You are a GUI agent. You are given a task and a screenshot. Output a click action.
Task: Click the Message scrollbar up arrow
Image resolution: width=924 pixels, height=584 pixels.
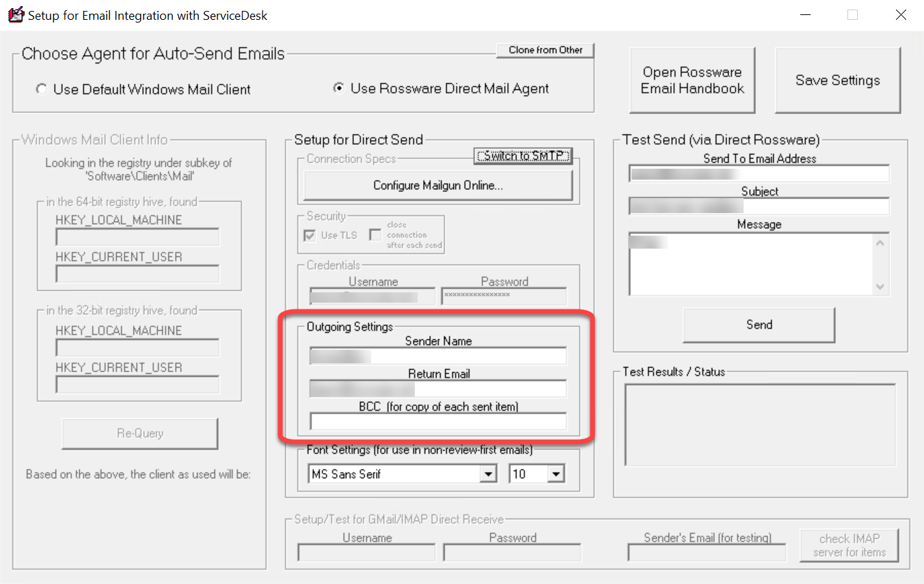click(x=880, y=242)
